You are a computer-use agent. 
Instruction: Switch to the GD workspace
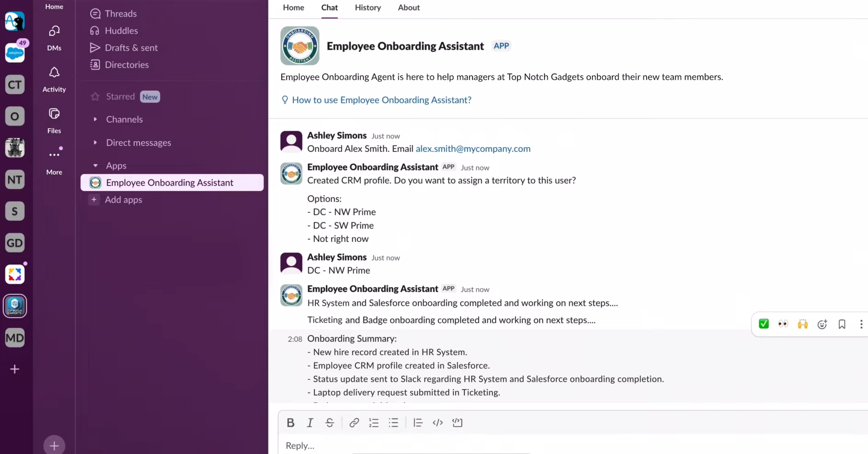coord(15,243)
